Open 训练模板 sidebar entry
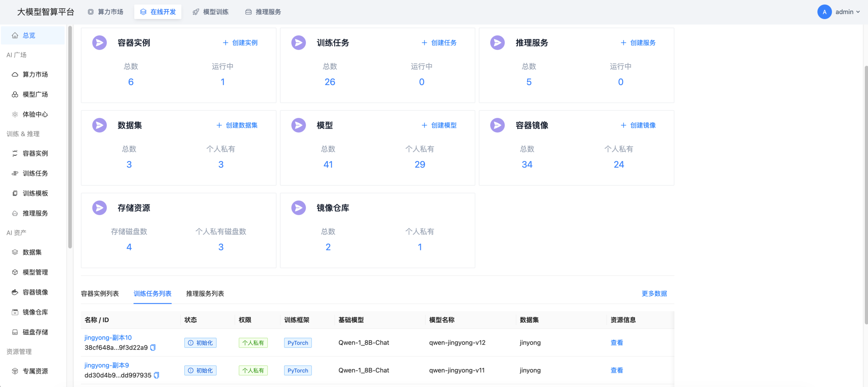The height and width of the screenshot is (387, 868). click(35, 193)
